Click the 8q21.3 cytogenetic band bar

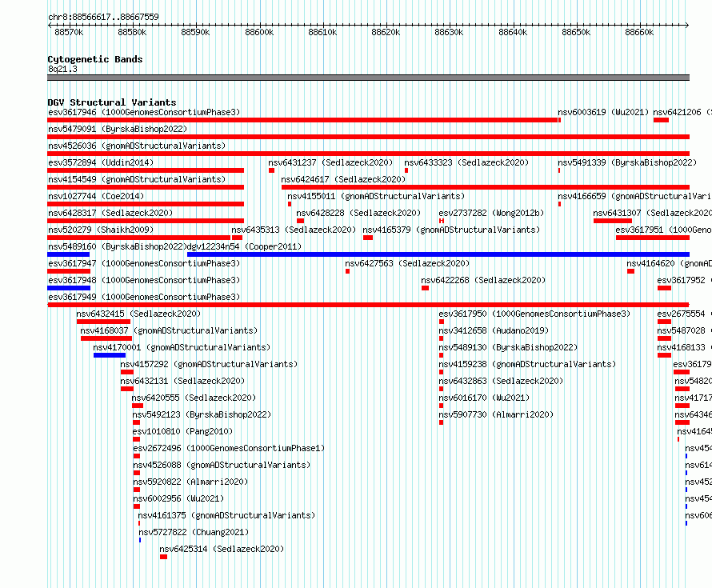tap(368, 78)
